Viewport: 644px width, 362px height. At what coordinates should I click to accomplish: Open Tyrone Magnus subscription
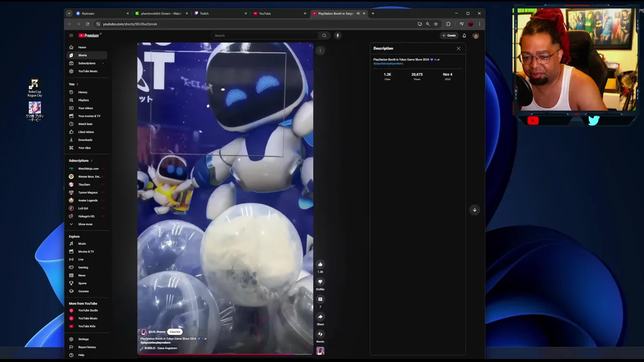click(x=86, y=193)
